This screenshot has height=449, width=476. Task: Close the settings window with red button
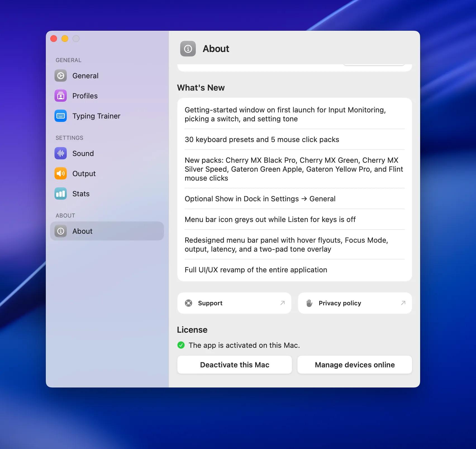pyautogui.click(x=54, y=39)
